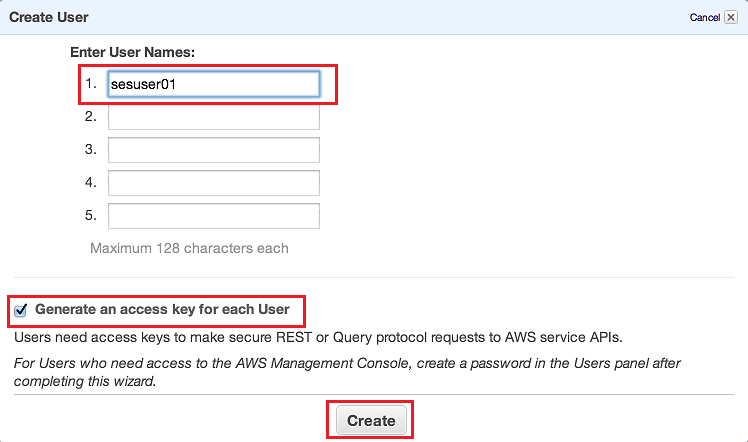Toggle Generate an access key checkbox
The image size is (748, 442).
[21, 310]
